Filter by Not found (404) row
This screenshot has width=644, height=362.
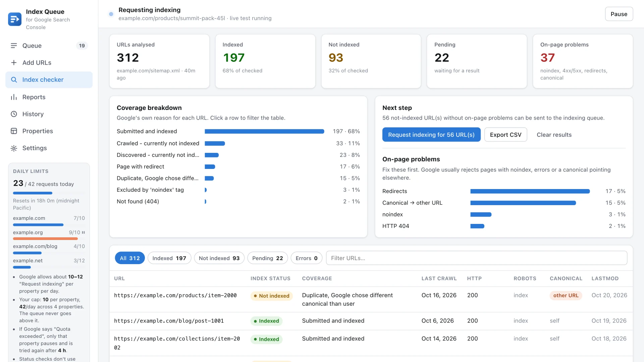(x=238, y=201)
